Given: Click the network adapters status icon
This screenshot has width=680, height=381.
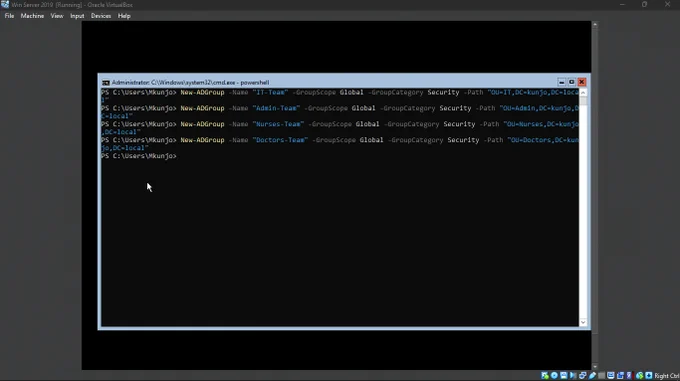Looking at the screenshot, I should click(582, 376).
